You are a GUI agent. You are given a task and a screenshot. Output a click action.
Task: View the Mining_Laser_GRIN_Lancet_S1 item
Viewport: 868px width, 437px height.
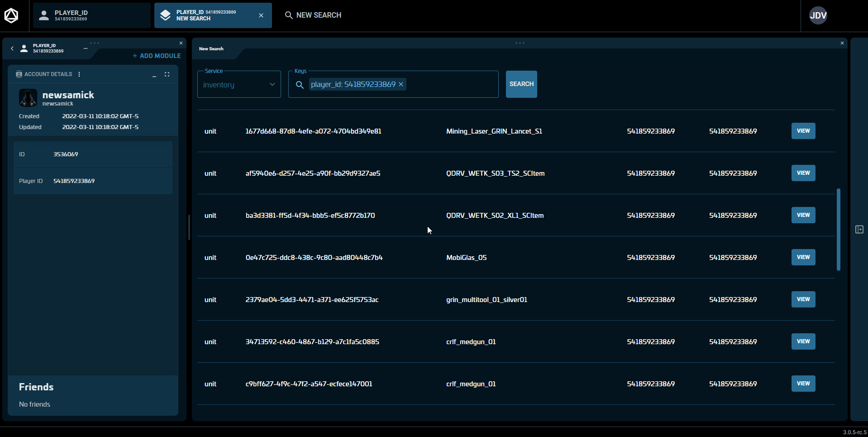[x=803, y=131]
